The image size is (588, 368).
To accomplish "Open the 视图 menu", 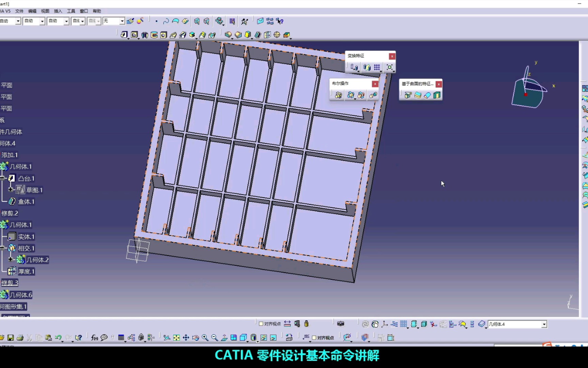I will point(45,11).
